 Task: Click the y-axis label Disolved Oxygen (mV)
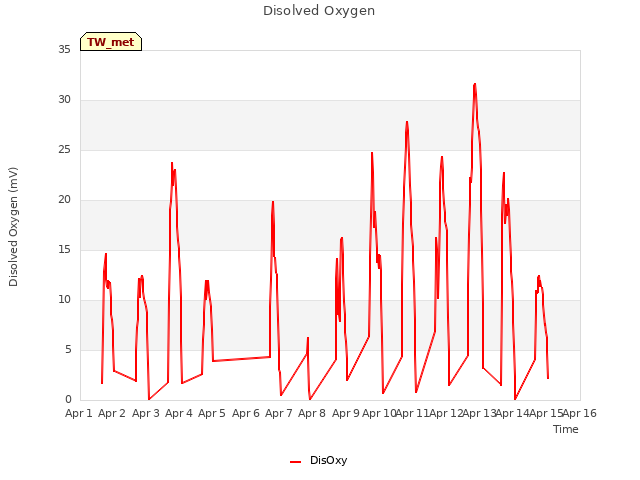coord(13,227)
